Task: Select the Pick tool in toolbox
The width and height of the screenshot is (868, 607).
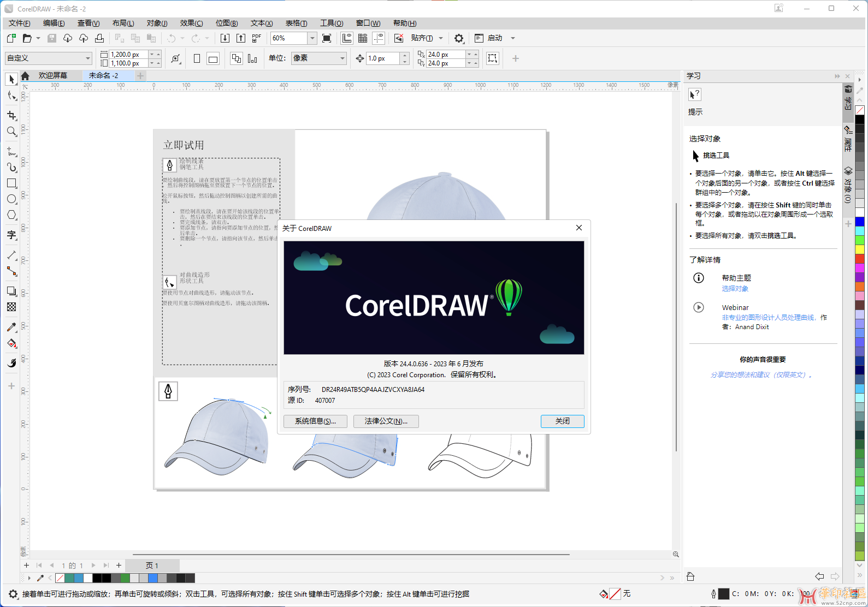Action: point(11,80)
